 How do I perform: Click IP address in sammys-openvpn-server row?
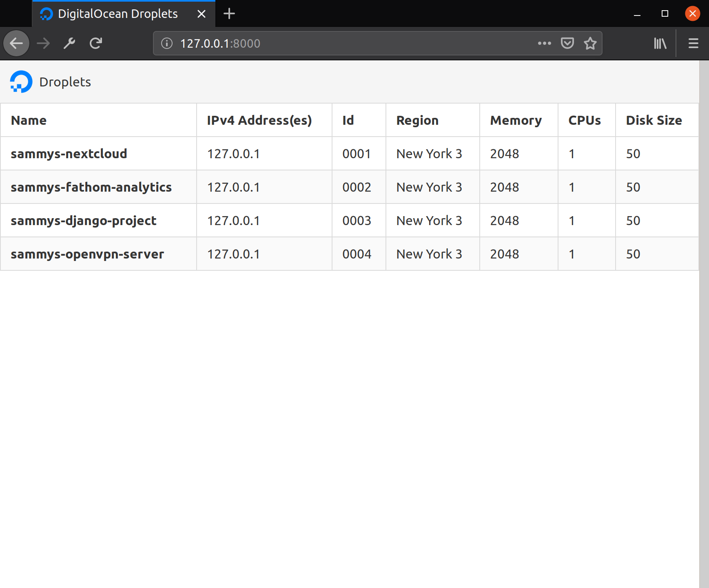click(x=233, y=254)
